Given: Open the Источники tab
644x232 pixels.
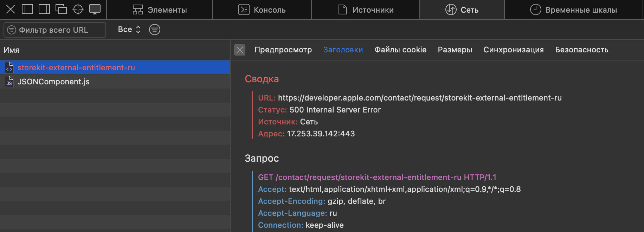Looking at the screenshot, I should [x=366, y=10].
